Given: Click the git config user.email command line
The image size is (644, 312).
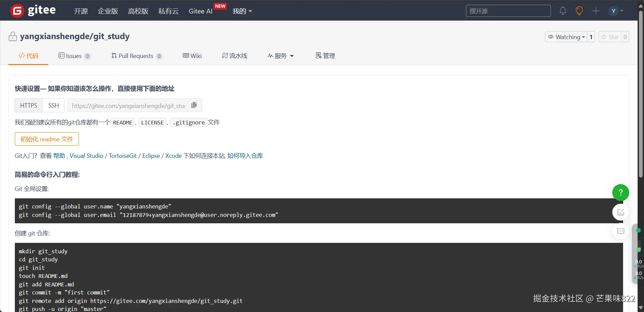Looking at the screenshot, I should pos(149,215).
